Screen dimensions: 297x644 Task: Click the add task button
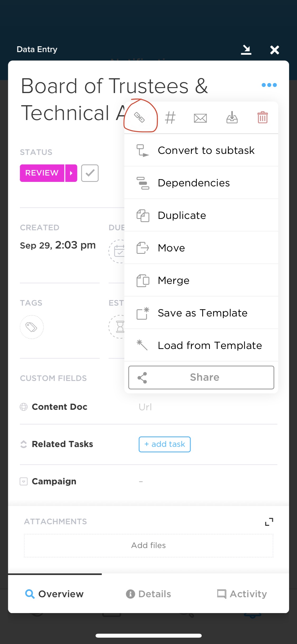(165, 444)
